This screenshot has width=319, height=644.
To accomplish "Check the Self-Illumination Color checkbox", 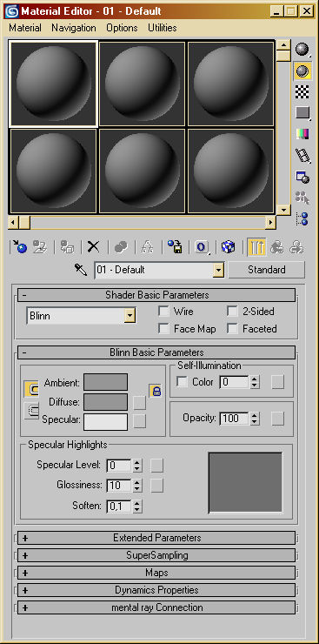I will (182, 382).
